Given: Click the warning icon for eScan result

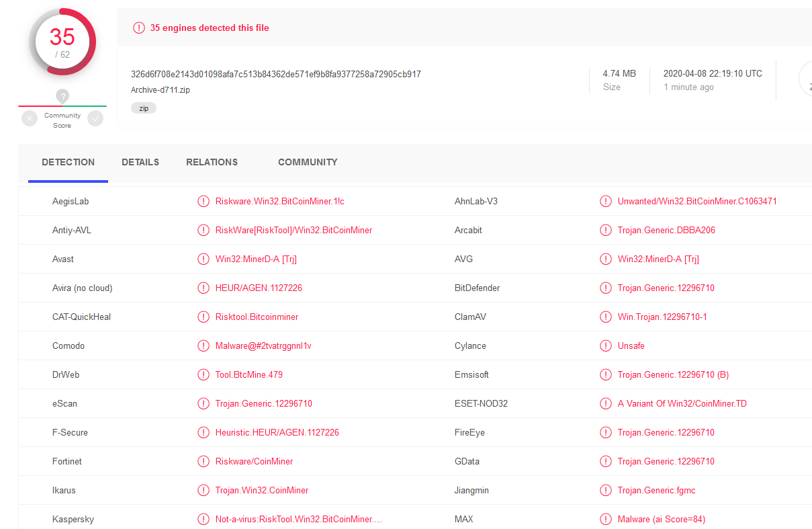Looking at the screenshot, I should 204,403.
